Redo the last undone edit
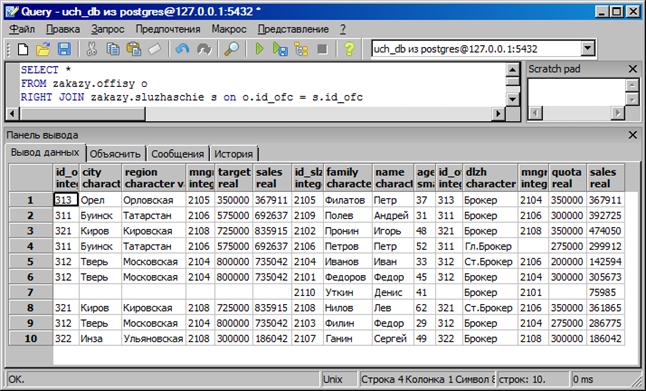This screenshot has width=646, height=391. 204,49
